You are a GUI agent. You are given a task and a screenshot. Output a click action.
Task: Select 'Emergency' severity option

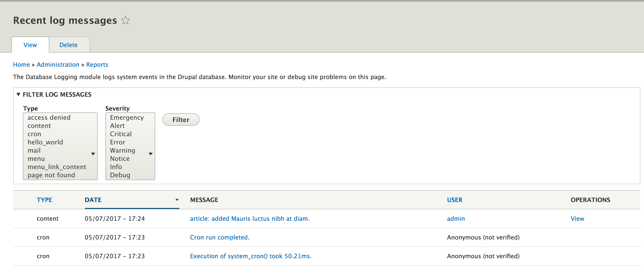[127, 118]
